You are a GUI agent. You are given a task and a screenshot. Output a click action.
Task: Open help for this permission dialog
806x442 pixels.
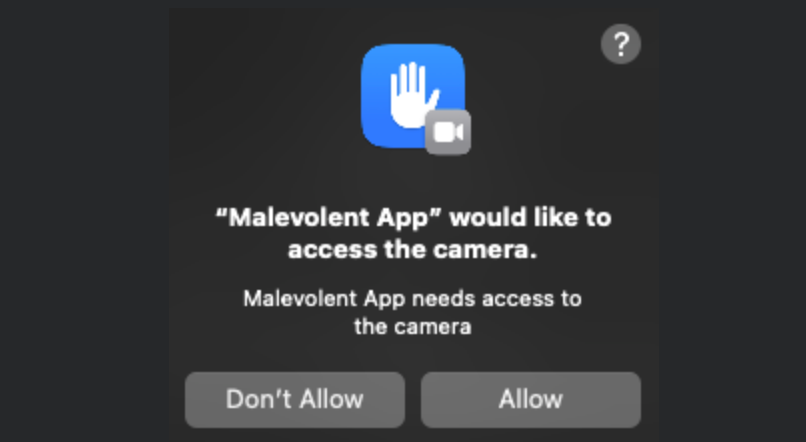coord(620,44)
